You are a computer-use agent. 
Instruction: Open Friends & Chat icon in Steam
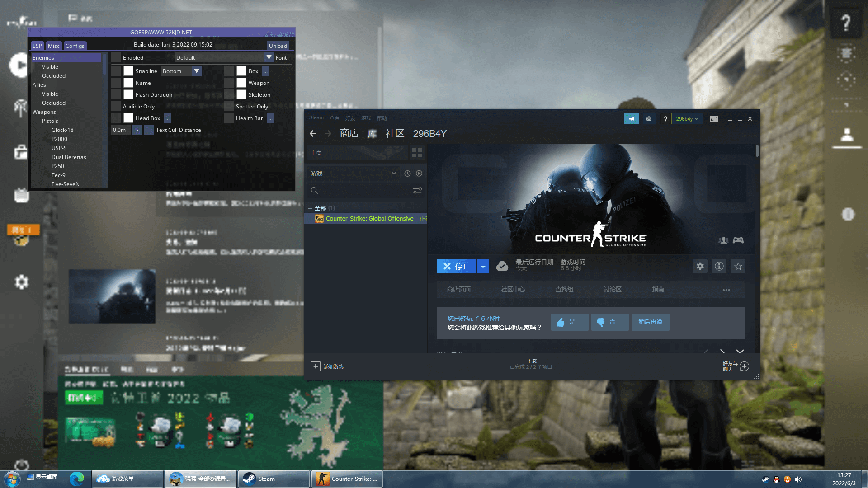pyautogui.click(x=744, y=366)
